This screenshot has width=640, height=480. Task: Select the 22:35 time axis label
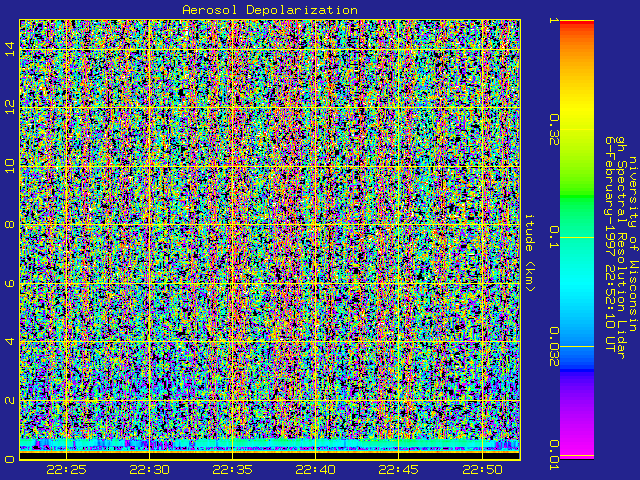(232, 470)
